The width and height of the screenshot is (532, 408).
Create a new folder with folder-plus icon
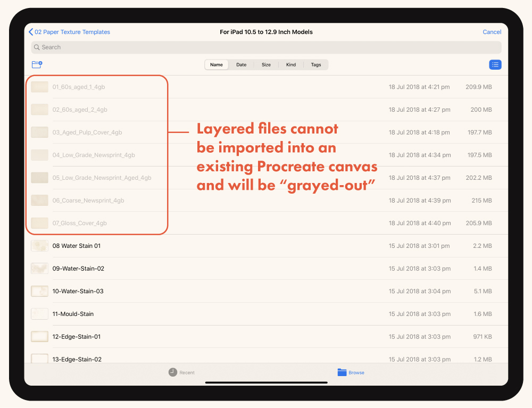click(37, 64)
